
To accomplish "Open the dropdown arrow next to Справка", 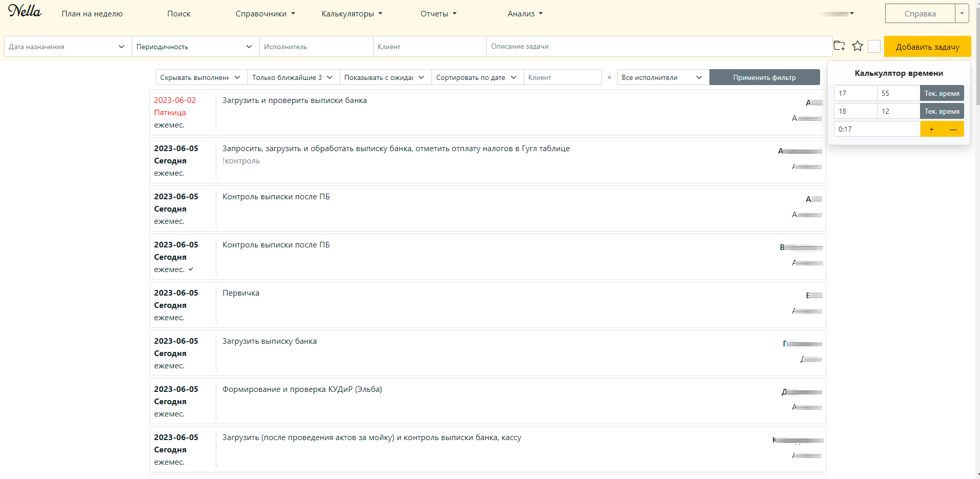I will click(962, 13).
